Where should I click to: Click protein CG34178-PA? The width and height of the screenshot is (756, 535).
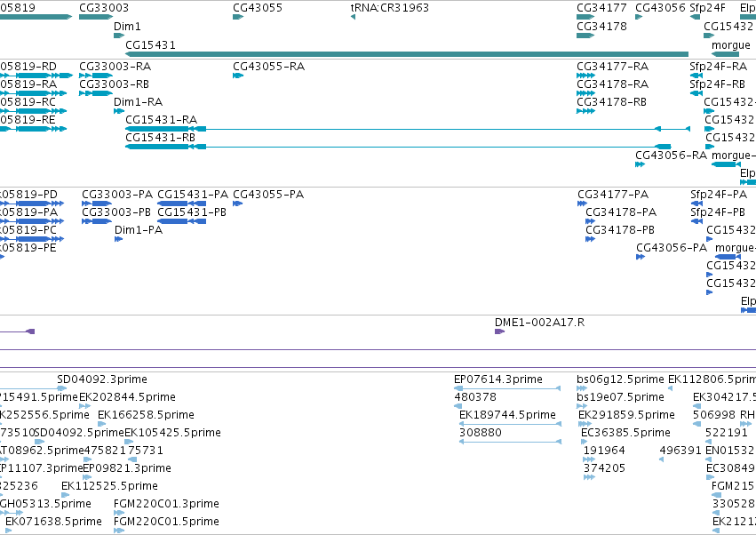click(621, 212)
